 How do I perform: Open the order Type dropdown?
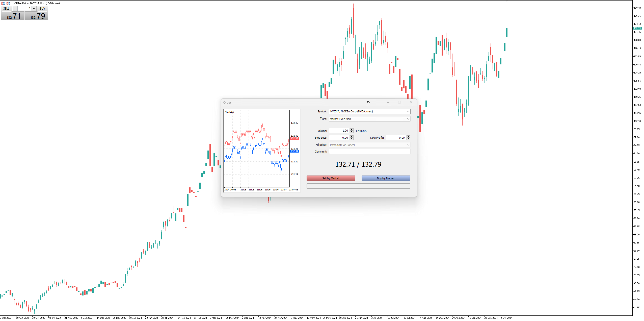[408, 119]
